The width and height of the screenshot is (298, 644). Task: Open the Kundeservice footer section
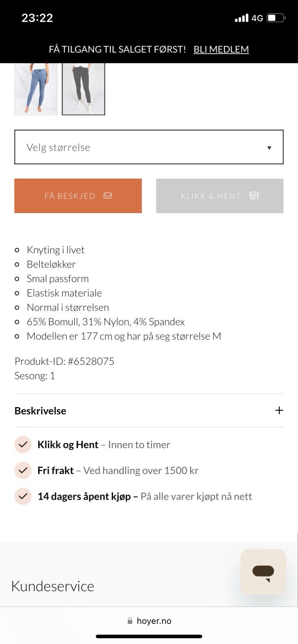pyautogui.click(x=53, y=586)
